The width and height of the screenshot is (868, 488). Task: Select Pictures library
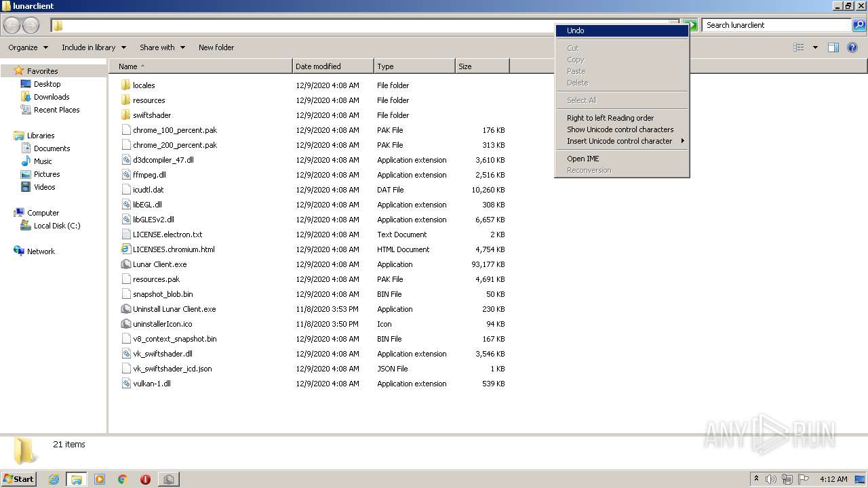(x=47, y=174)
